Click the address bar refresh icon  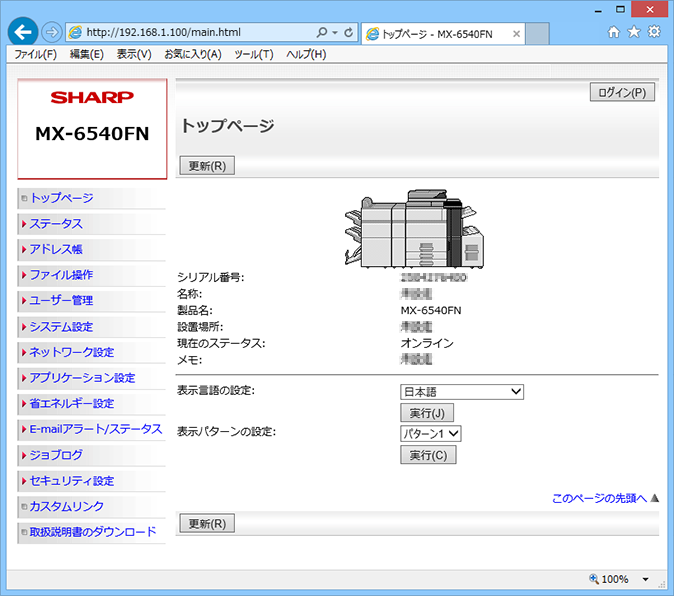tap(349, 33)
